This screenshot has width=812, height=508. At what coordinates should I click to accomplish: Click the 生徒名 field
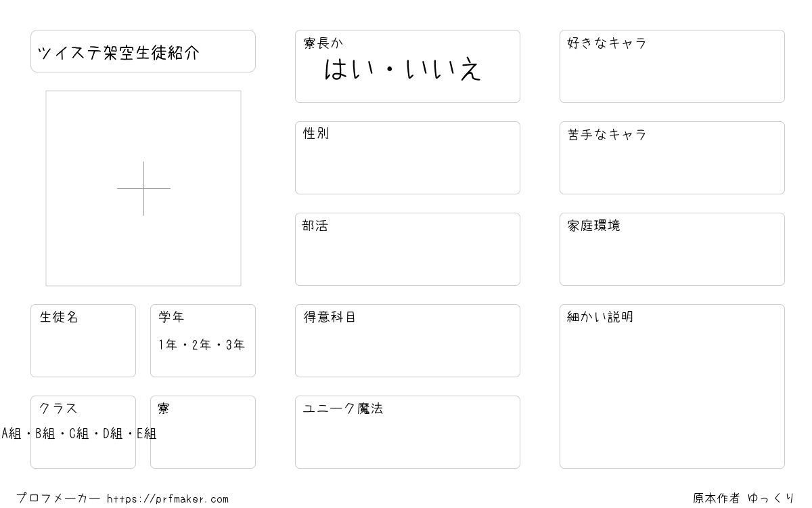83,341
